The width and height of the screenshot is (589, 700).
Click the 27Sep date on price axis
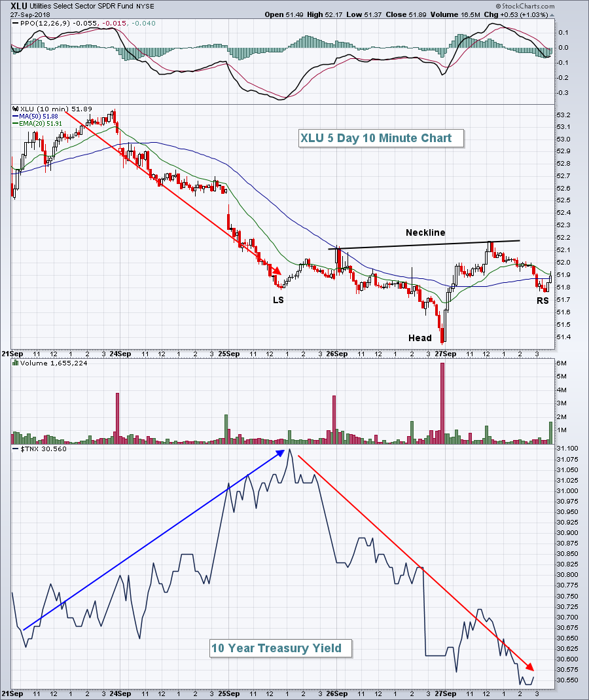[x=445, y=354]
